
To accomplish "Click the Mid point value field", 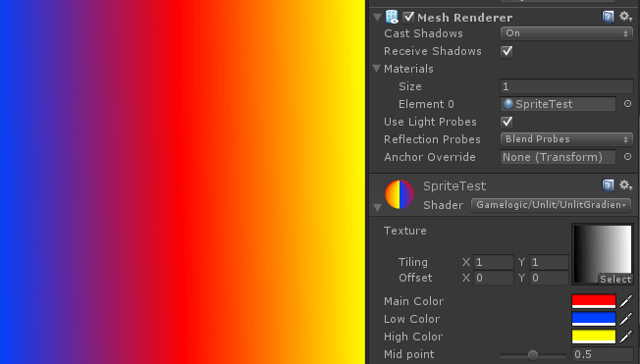I will pos(603,354).
